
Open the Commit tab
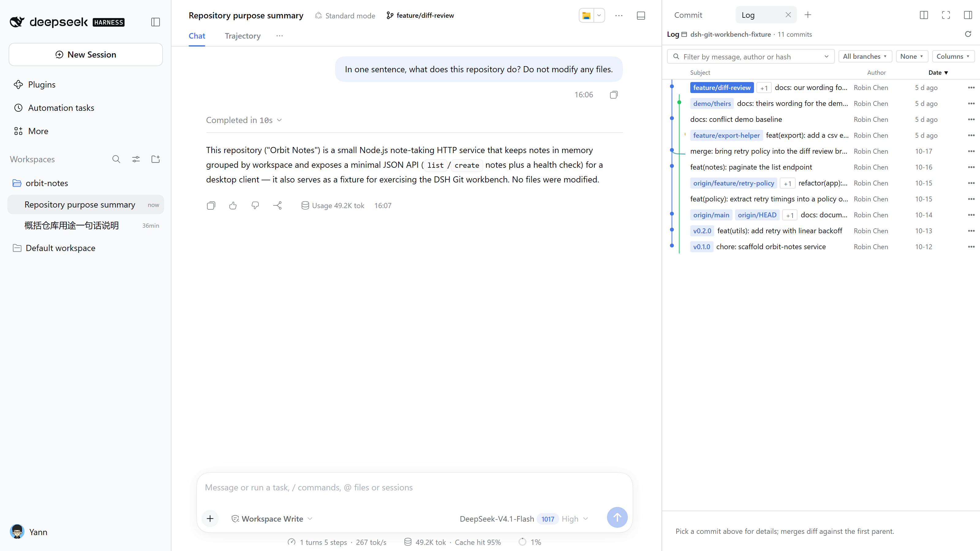688,15
